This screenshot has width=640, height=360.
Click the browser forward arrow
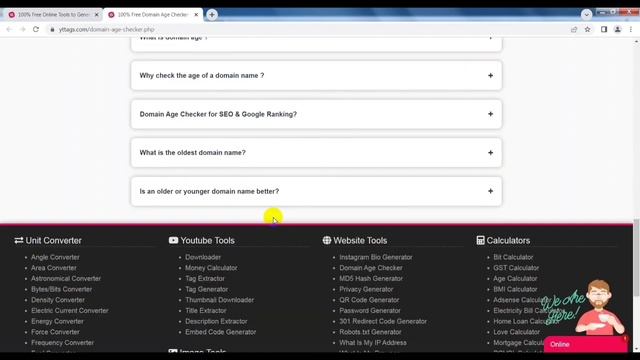[22, 29]
